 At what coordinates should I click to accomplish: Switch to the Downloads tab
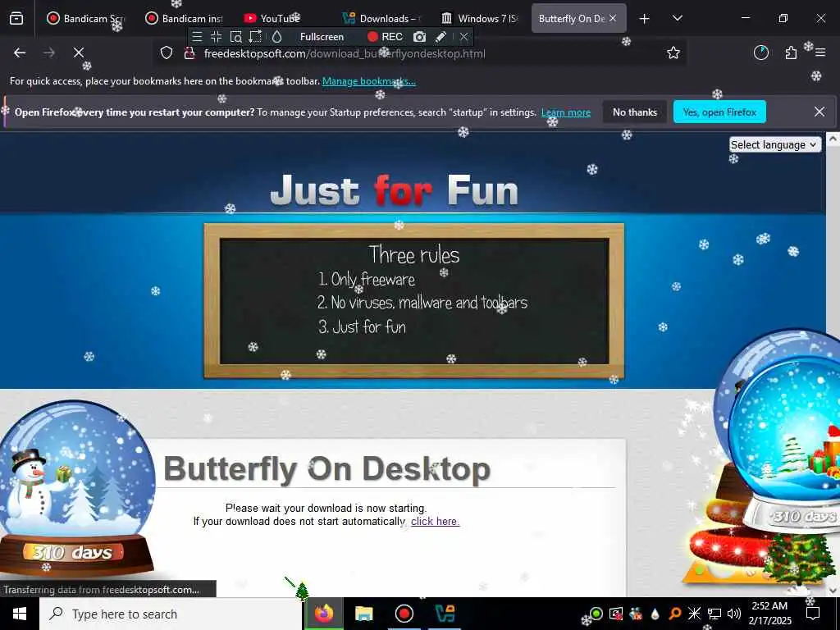tap(381, 18)
